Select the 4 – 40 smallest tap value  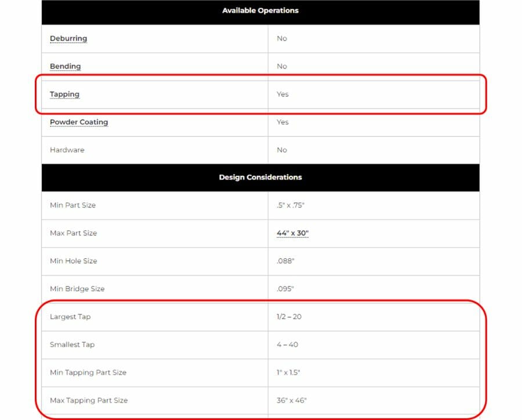click(287, 345)
